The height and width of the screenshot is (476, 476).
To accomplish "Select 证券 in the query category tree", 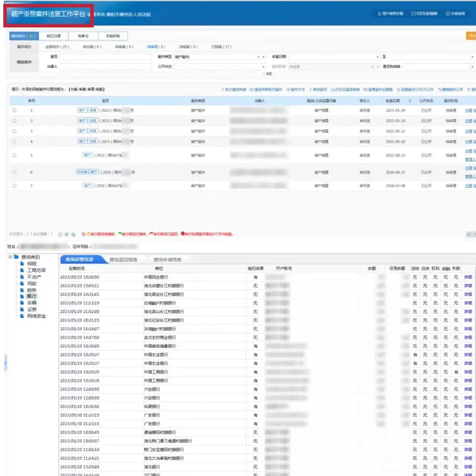I will click(x=32, y=309).
